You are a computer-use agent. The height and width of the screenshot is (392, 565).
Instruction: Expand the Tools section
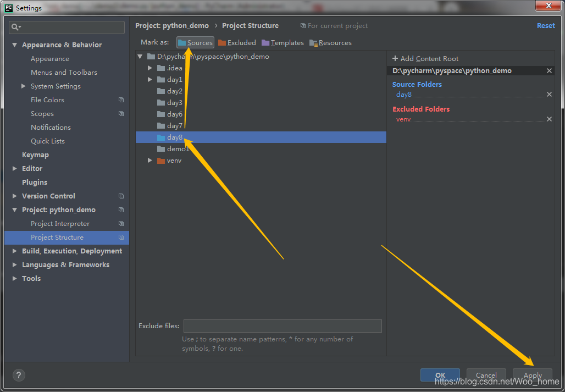click(14, 278)
